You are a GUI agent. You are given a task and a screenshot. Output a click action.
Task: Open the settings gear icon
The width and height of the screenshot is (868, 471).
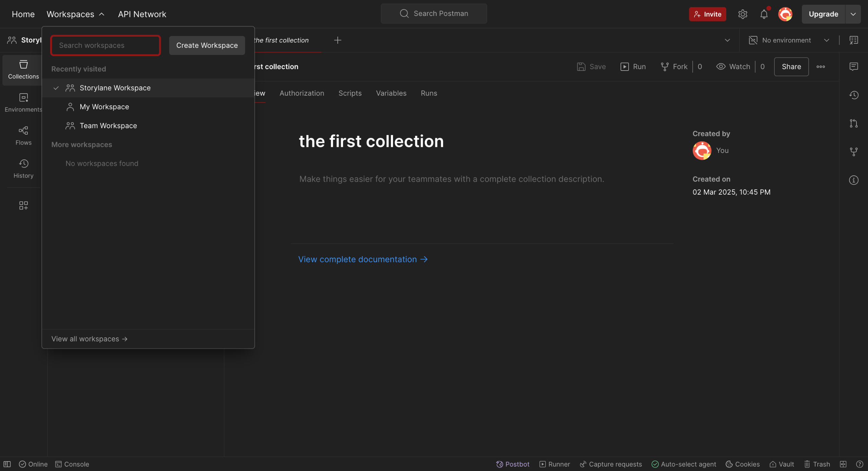(743, 14)
